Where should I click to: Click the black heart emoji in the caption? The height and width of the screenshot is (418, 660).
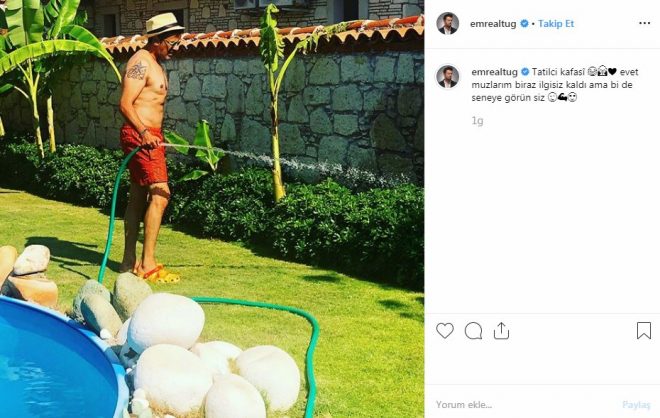[x=611, y=72]
